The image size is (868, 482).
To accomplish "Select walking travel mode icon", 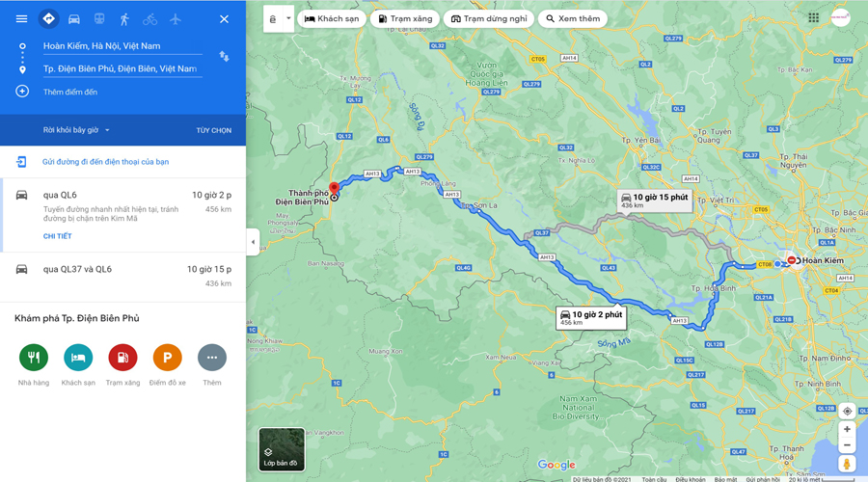I will 124,19.
